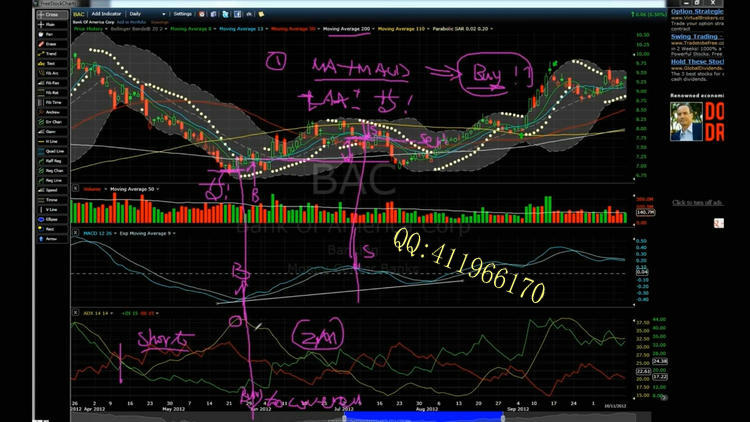750x422 pixels.
Task: Select the Erase tool
Action: (52, 44)
